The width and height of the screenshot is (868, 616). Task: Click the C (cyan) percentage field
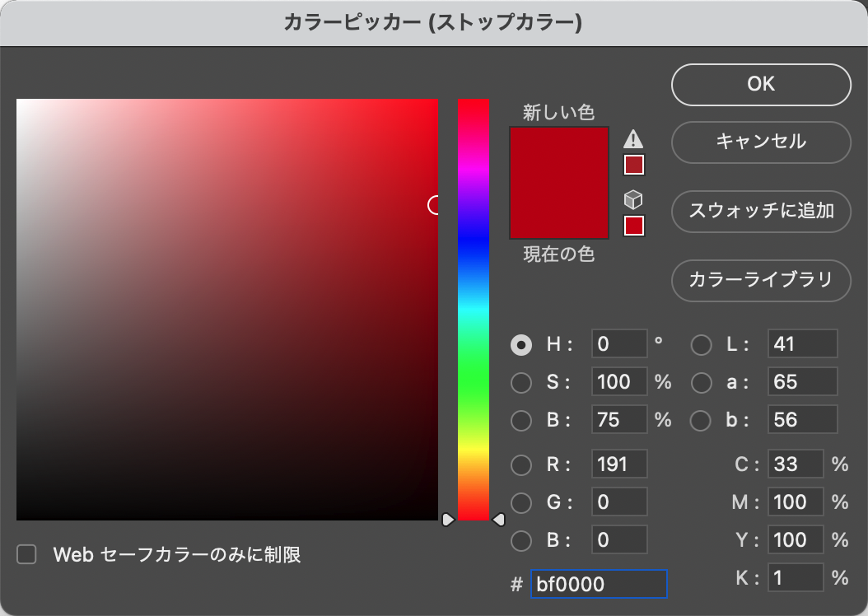pos(795,464)
